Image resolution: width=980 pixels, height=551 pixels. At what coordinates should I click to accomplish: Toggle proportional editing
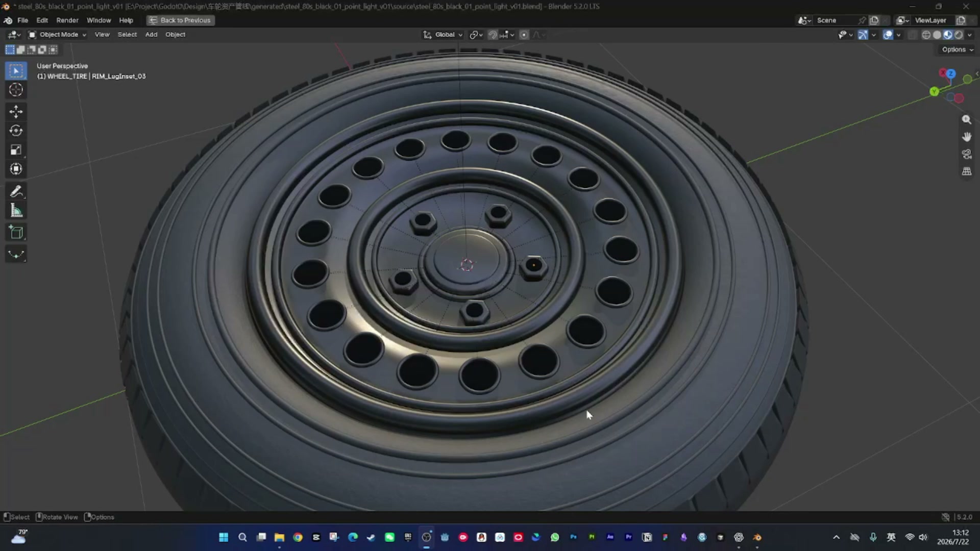524,35
